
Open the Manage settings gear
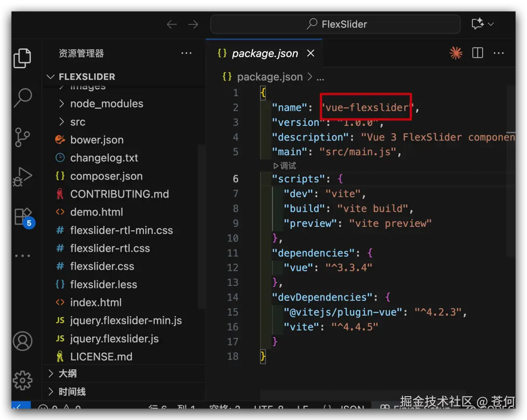22,380
